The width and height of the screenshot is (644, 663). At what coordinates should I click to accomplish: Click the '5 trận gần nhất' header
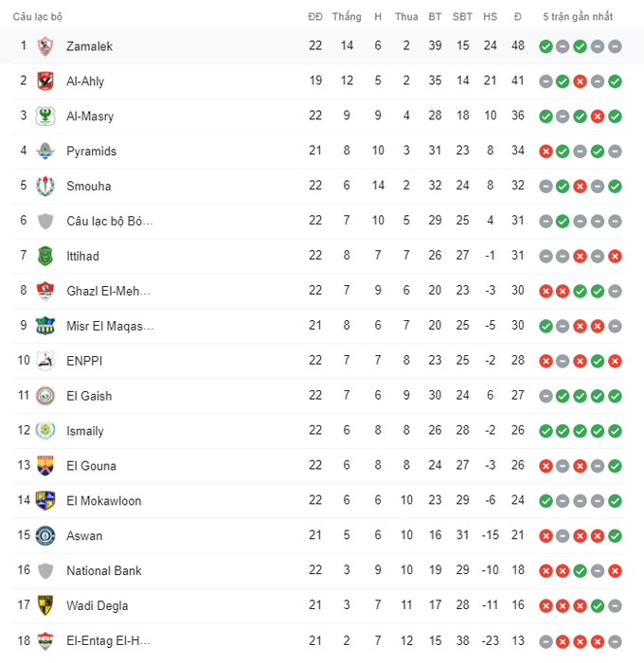578,17
